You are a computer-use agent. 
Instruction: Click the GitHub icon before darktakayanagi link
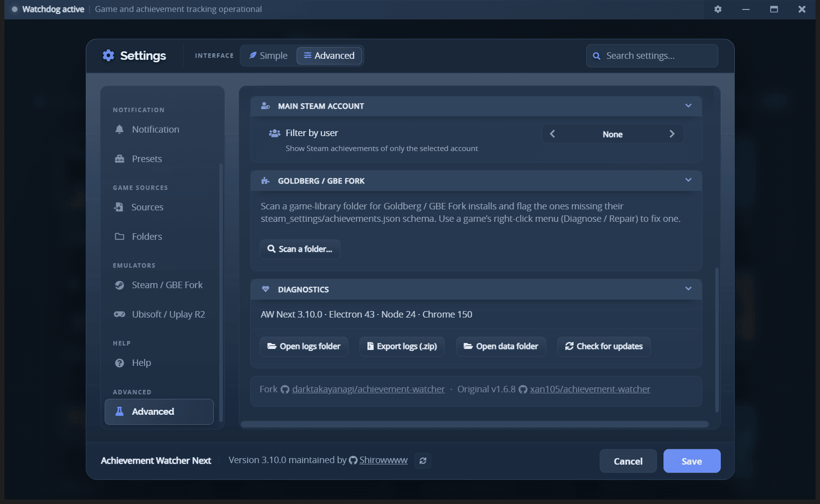(285, 389)
